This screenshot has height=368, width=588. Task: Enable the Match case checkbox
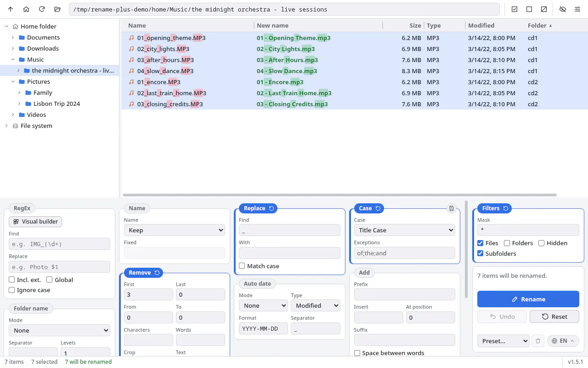[x=242, y=266]
